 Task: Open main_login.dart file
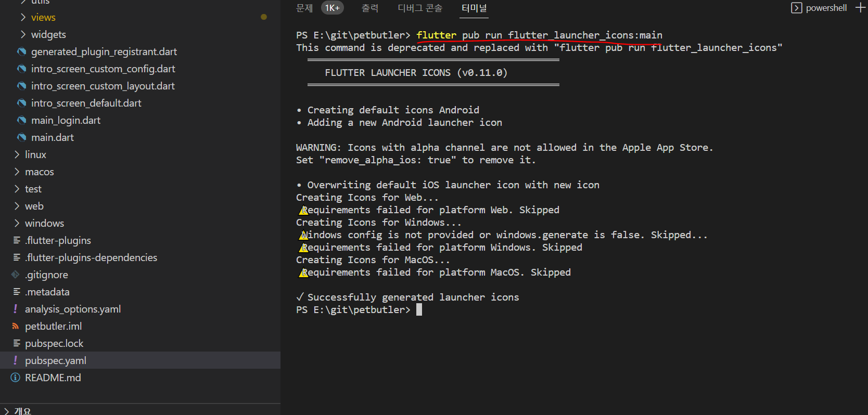(66, 120)
